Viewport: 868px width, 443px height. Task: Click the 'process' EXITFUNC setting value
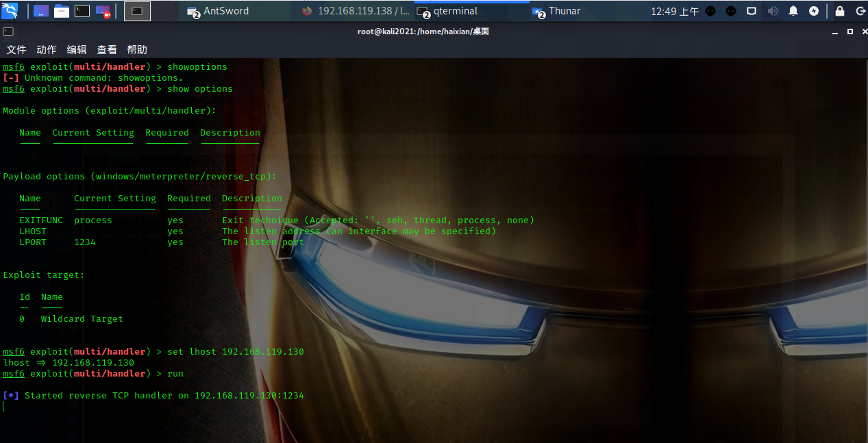point(93,220)
